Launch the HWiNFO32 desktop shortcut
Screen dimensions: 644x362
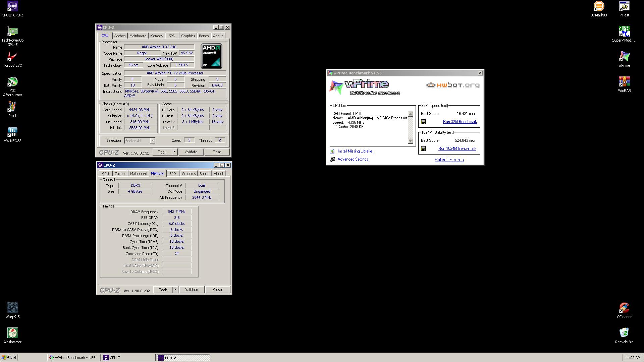[x=12, y=135]
